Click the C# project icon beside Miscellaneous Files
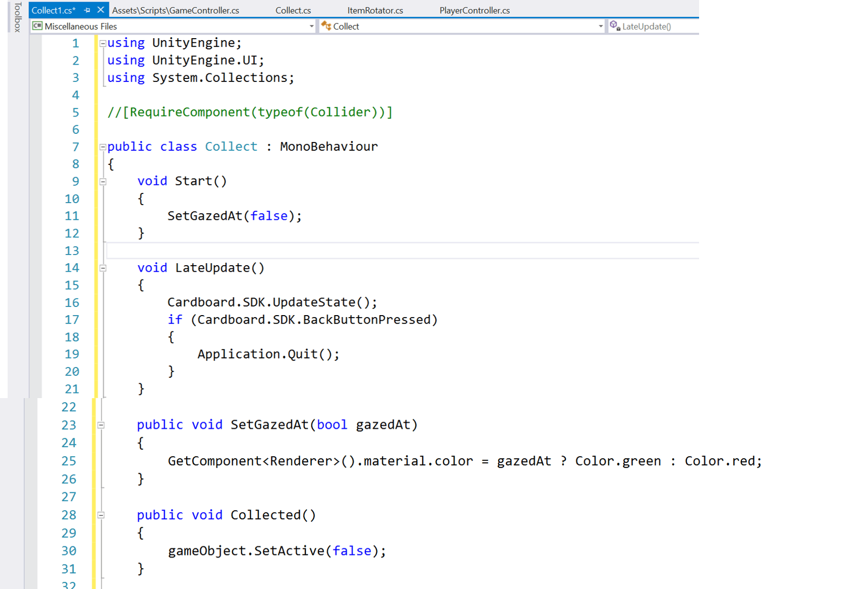 tap(37, 26)
